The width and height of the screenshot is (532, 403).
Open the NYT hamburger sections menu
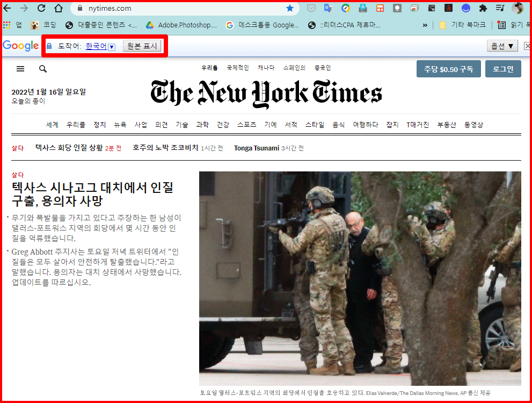(x=20, y=69)
